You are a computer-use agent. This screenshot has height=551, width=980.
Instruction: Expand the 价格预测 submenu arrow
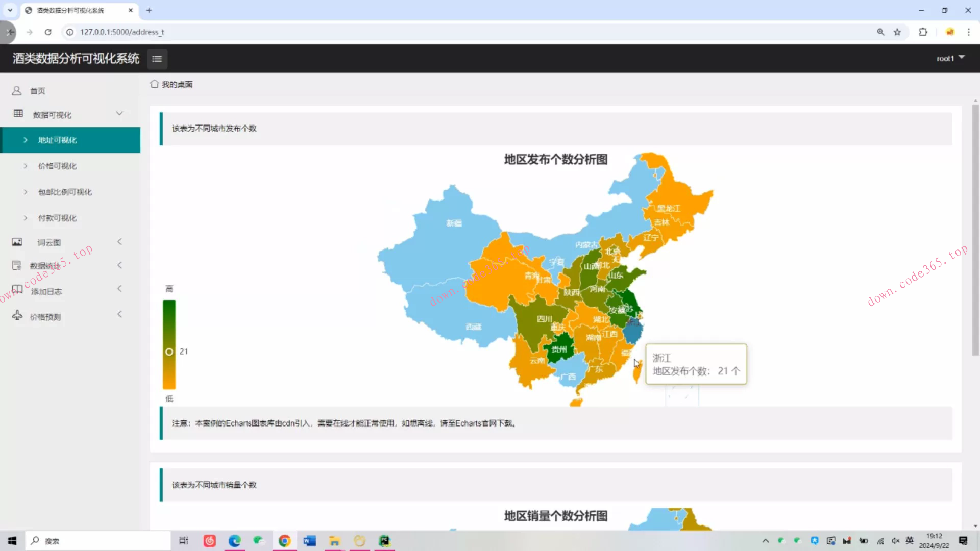coord(119,314)
